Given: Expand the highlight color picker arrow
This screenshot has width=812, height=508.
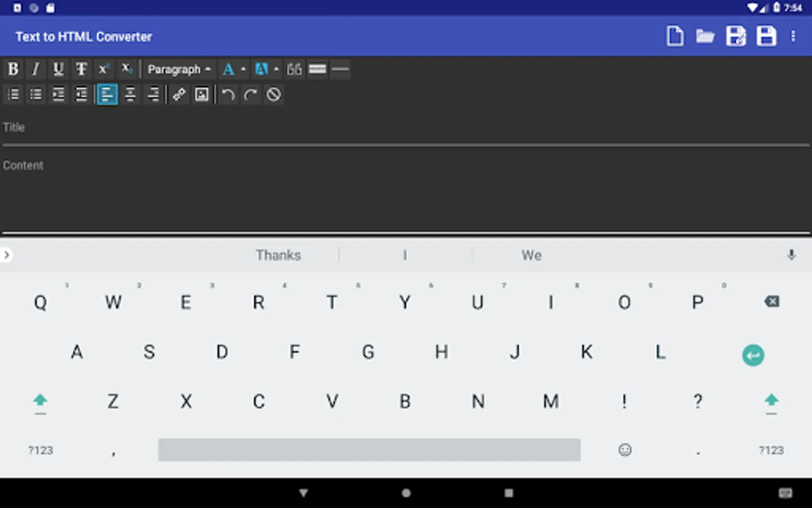Looking at the screenshot, I should (276, 69).
